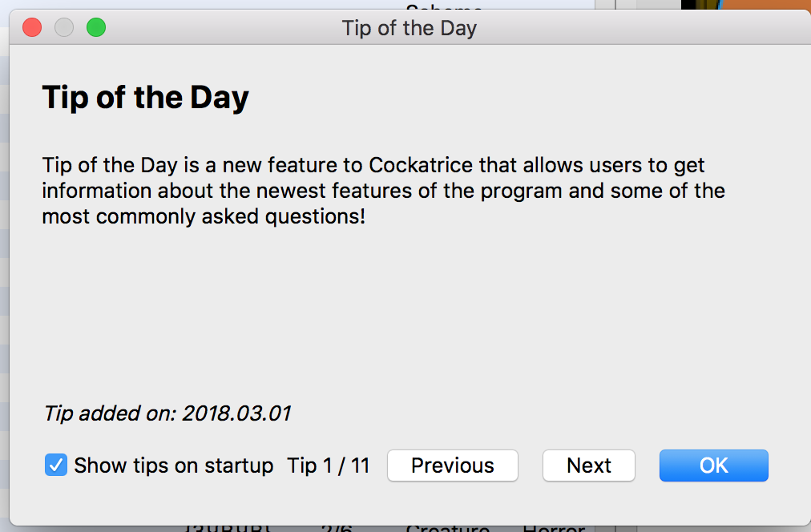Screen dimensions: 811x532
Task: Uncheck the Show tips on startup checkbox
Action: click(x=56, y=465)
